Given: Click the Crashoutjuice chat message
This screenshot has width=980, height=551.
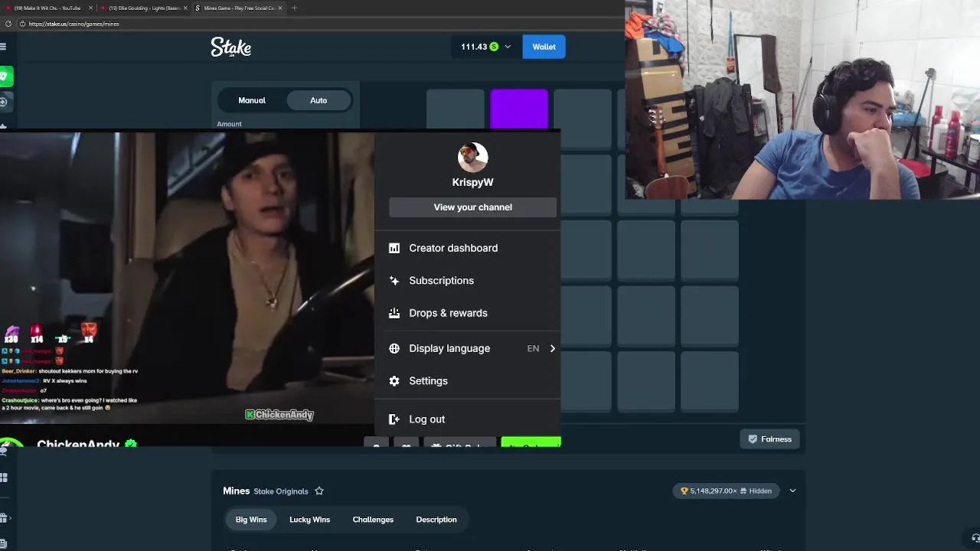Looking at the screenshot, I should click(x=70, y=404).
